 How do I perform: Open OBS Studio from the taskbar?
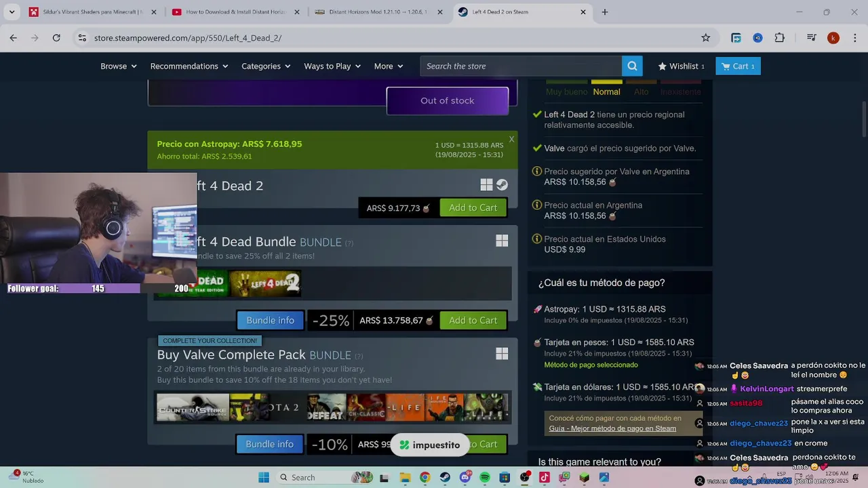(524, 477)
